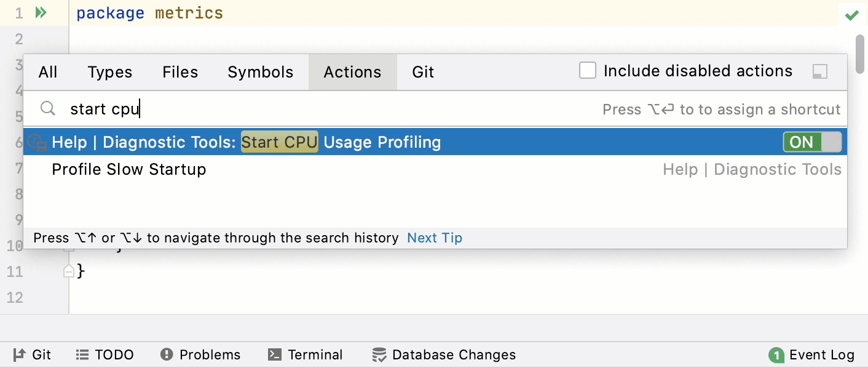The height and width of the screenshot is (368, 868).
Task: Turn off Start CPU Usage Profiling
Action: pos(813,142)
